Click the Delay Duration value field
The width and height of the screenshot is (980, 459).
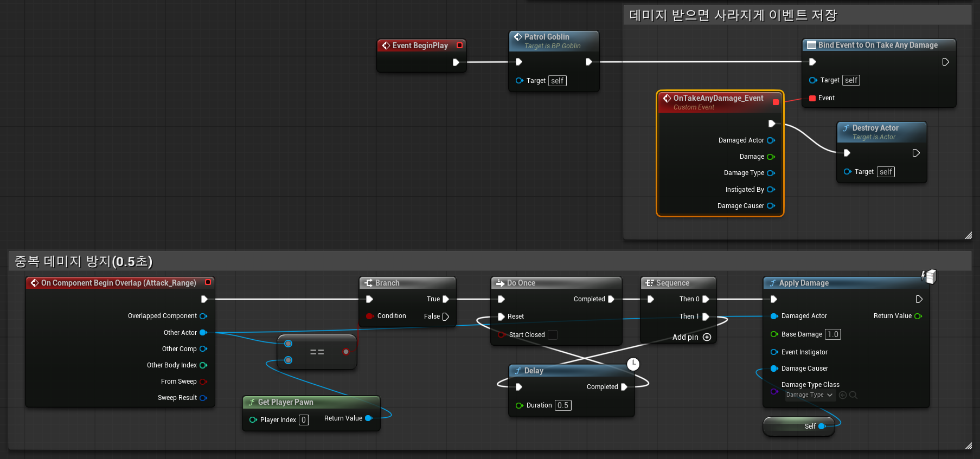563,405
